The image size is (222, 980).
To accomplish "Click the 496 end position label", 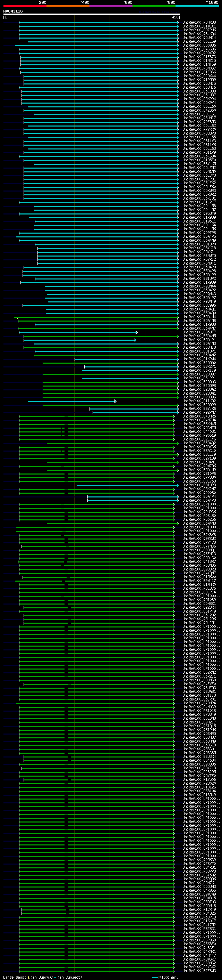I will click(175, 17).
